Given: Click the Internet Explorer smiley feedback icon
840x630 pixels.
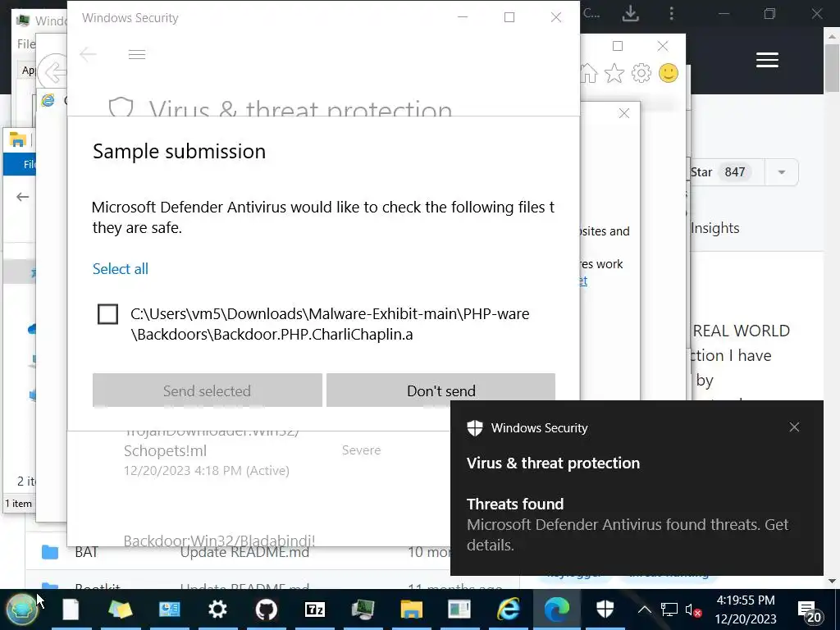Looking at the screenshot, I should (x=669, y=73).
